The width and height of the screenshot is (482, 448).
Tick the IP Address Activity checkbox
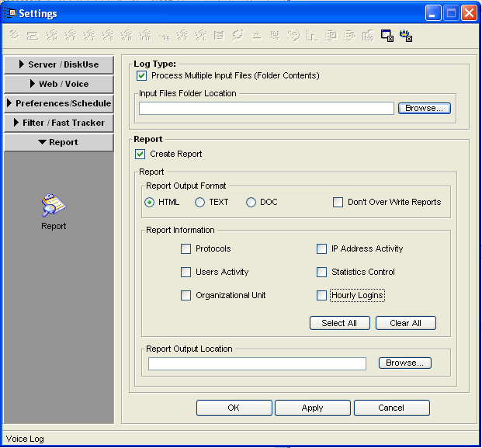point(321,249)
